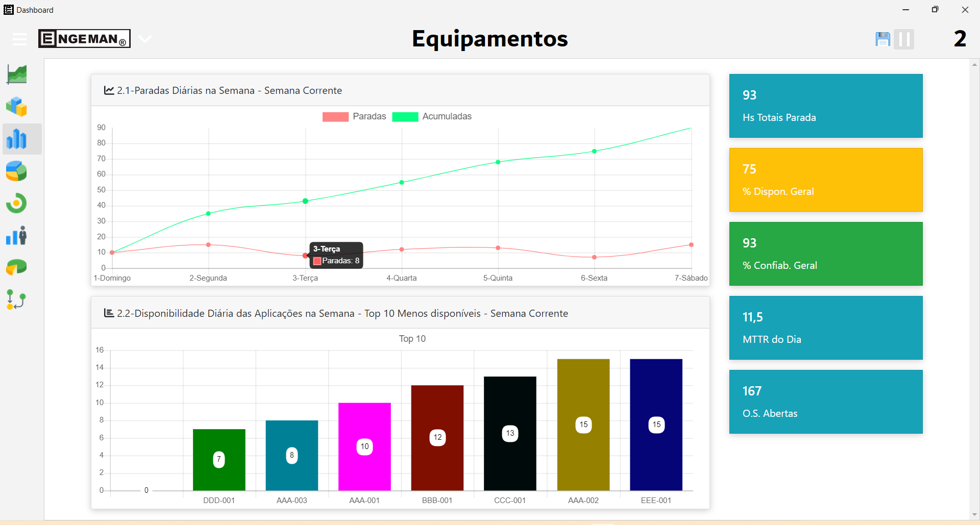Click the green pie with yellow slice icon
The width and height of the screenshot is (980, 525).
pos(17,267)
